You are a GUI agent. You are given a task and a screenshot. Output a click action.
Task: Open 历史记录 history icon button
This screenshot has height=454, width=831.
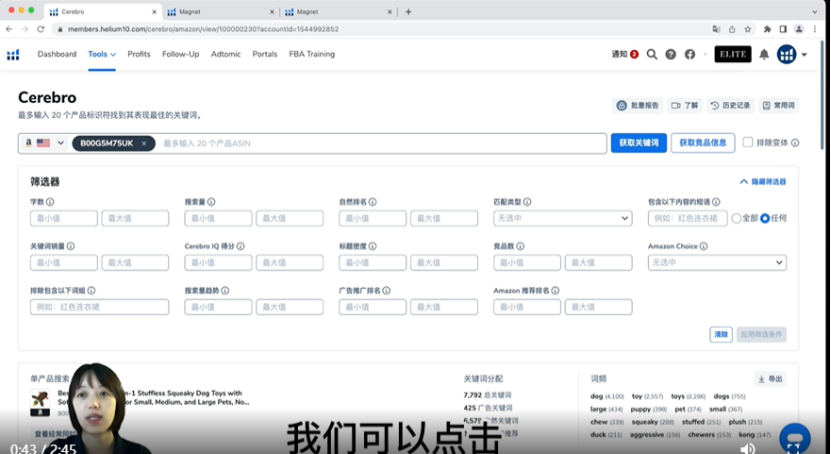click(730, 105)
